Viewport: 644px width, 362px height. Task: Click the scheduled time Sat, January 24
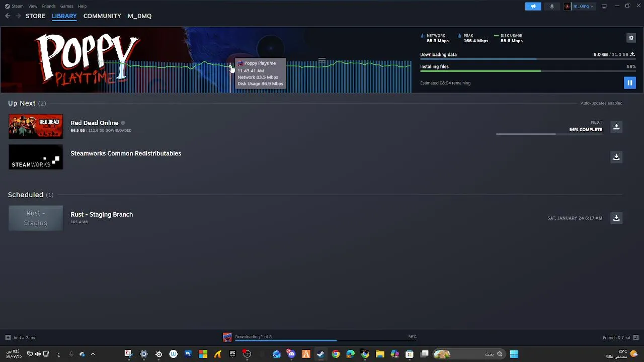[x=575, y=218]
